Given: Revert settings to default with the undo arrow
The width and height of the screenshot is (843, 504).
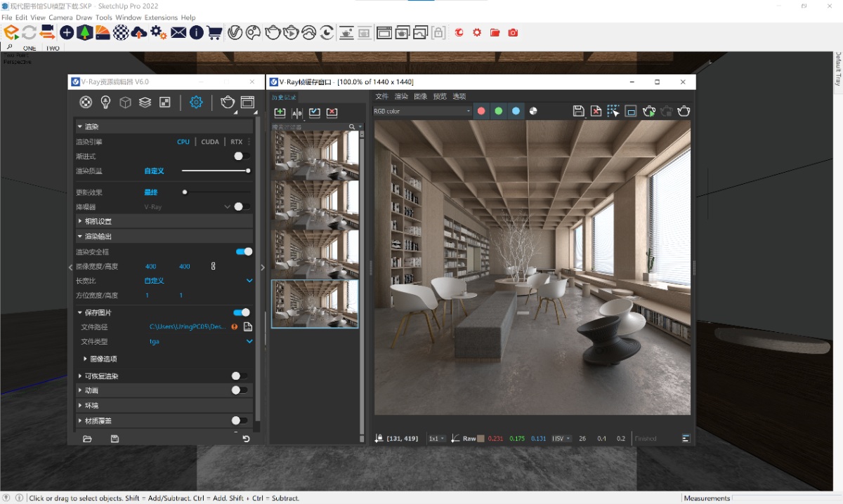Looking at the screenshot, I should pyautogui.click(x=246, y=439).
